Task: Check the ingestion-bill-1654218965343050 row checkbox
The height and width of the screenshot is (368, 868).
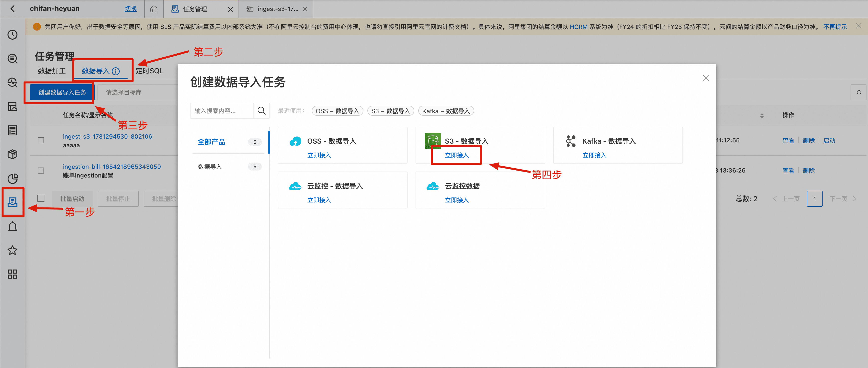Action: coord(41,171)
